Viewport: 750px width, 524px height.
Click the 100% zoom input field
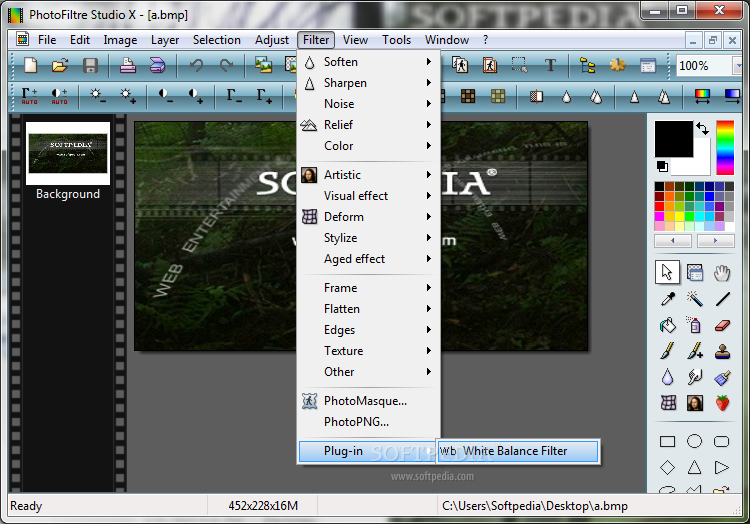click(705, 66)
